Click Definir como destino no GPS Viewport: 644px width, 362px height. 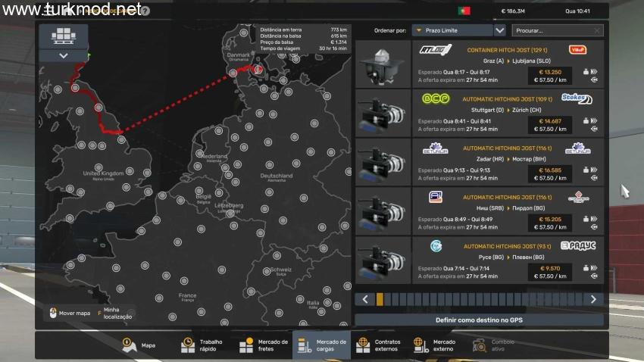click(479, 320)
